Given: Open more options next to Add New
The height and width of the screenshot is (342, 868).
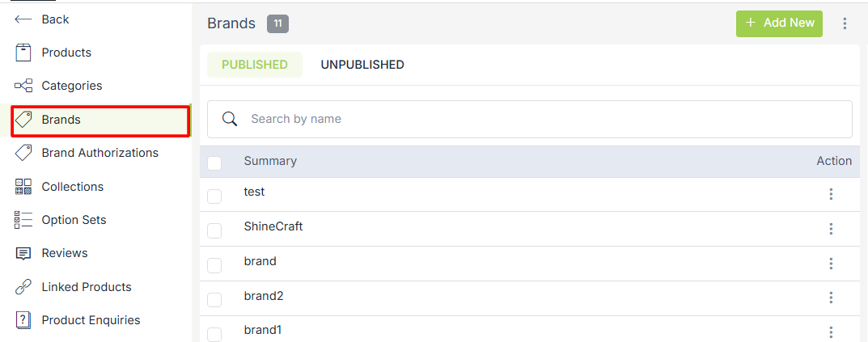Looking at the screenshot, I should 845,23.
